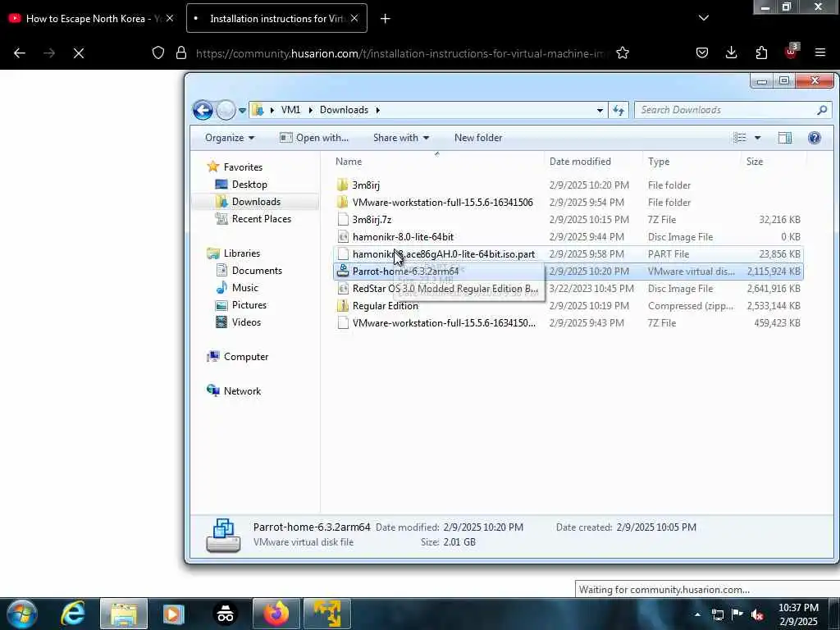Click the muted volume tray icon
The width and height of the screenshot is (840, 630).
(757, 615)
